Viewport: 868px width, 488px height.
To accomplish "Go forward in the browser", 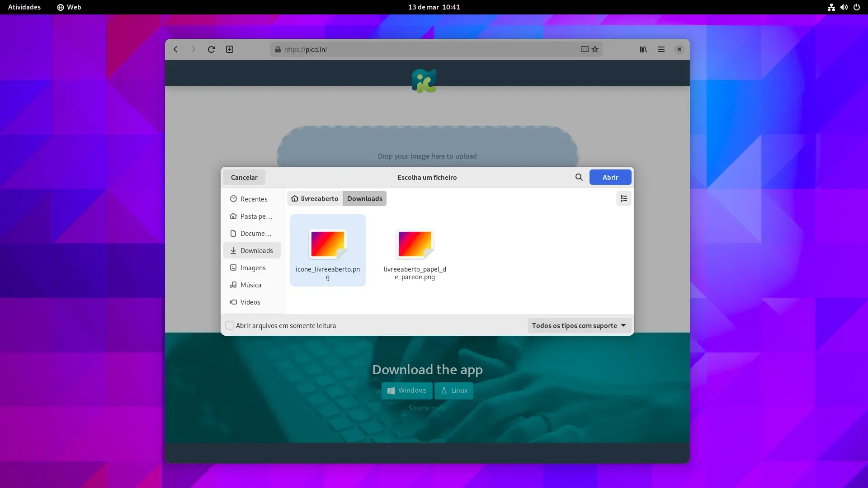I will coord(193,49).
